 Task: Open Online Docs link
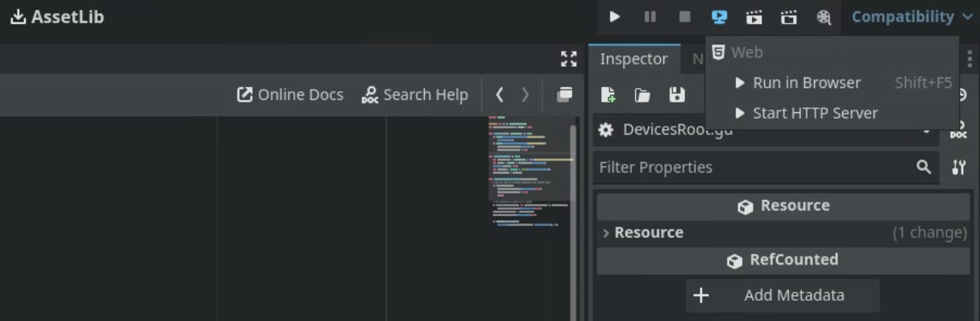290,94
